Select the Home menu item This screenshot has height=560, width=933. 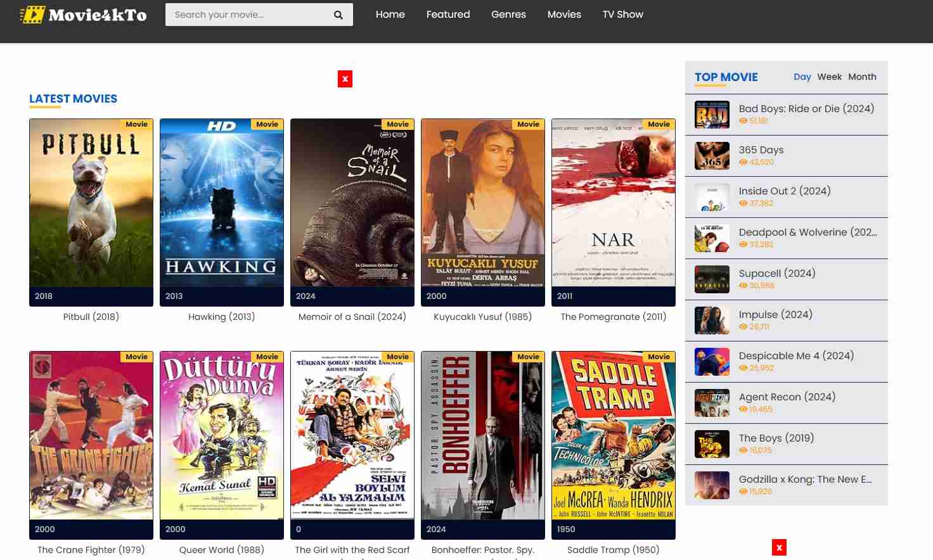click(390, 15)
